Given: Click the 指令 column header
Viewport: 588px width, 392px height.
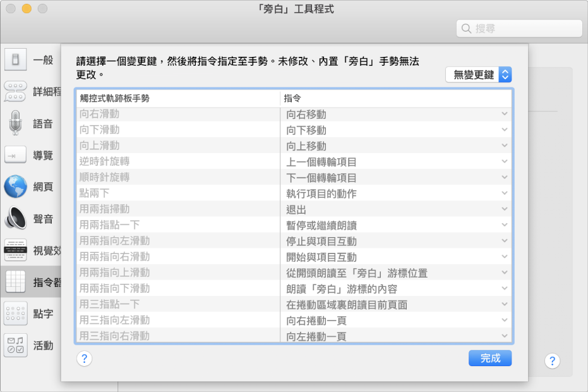Looking at the screenshot, I should click(396, 99).
